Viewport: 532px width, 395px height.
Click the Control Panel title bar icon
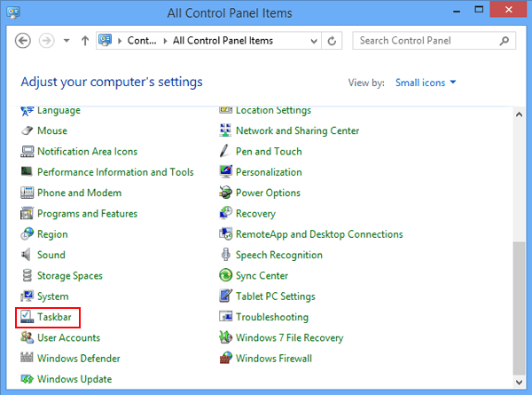(x=13, y=12)
